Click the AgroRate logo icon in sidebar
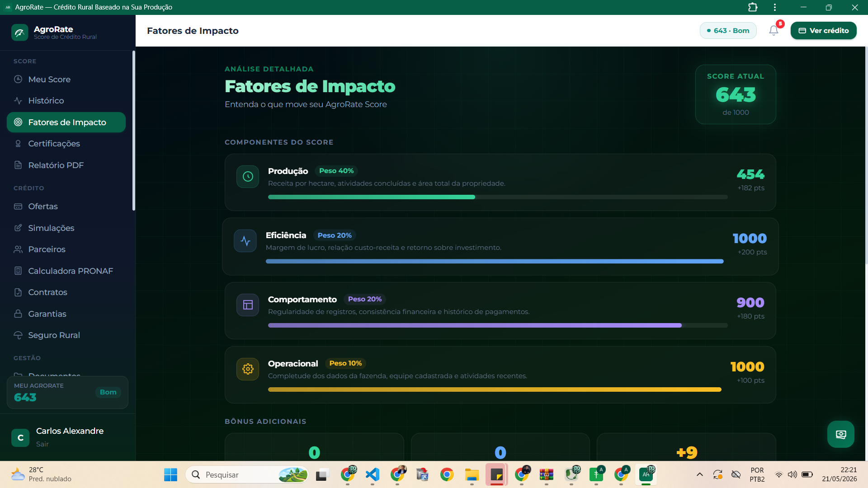The width and height of the screenshot is (868, 488). pyautogui.click(x=19, y=33)
